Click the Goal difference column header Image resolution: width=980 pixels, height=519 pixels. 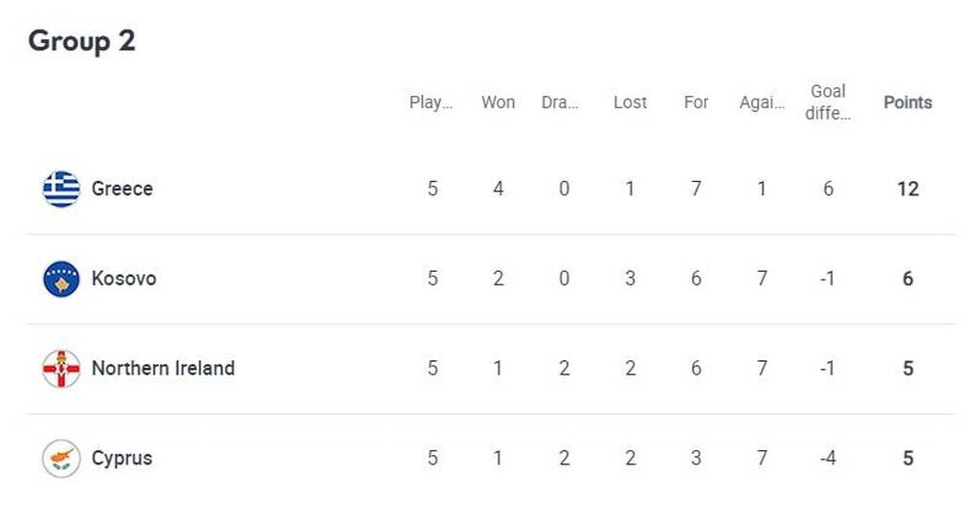[828, 102]
